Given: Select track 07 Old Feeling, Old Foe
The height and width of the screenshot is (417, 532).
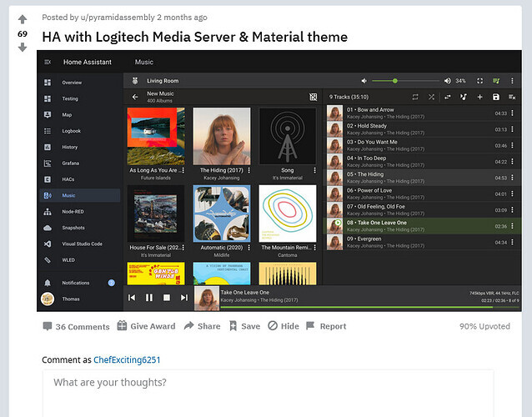Looking at the screenshot, I should (x=424, y=210).
